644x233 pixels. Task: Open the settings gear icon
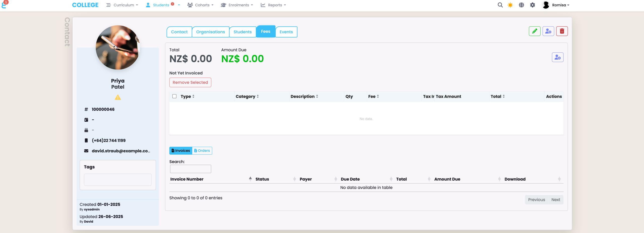(x=532, y=5)
